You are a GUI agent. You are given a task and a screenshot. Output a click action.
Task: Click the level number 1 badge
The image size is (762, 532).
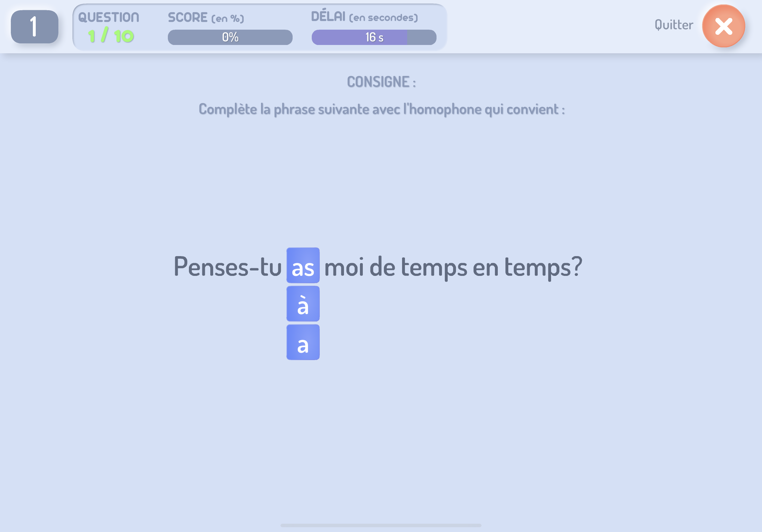click(x=34, y=26)
